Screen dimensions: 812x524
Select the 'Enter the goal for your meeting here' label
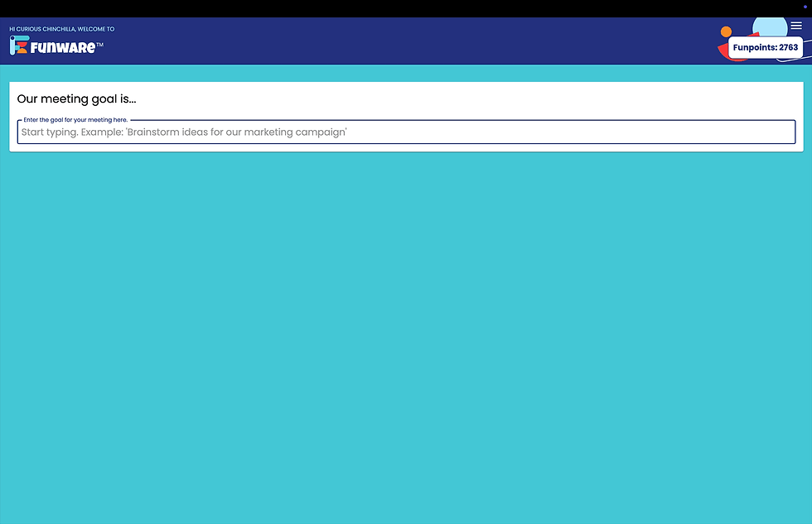(x=75, y=119)
